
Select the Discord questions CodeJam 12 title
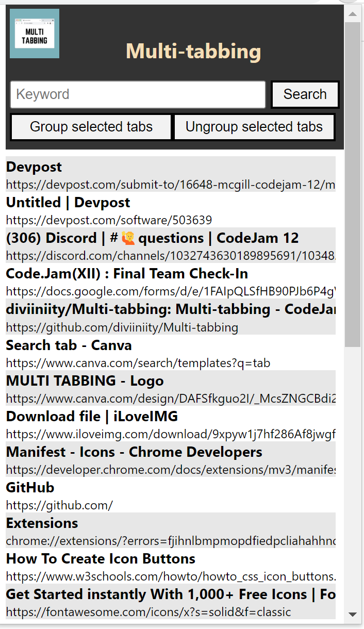pyautogui.click(x=153, y=238)
